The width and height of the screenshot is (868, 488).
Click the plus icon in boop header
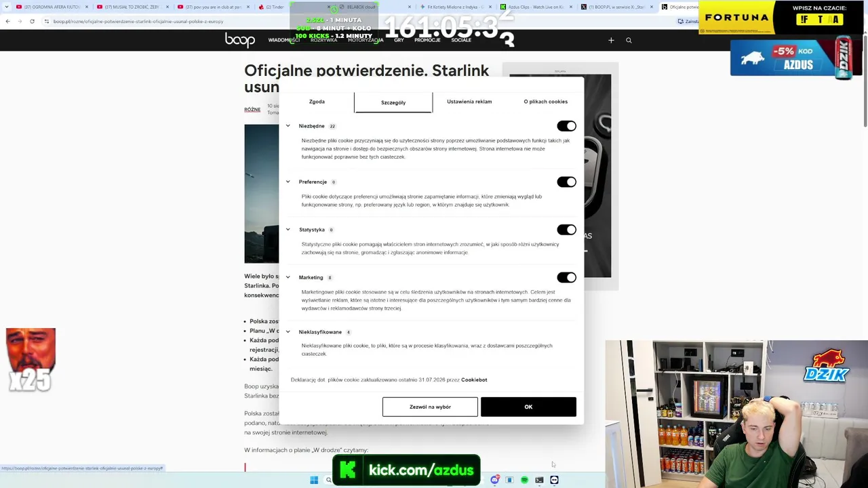tap(611, 40)
